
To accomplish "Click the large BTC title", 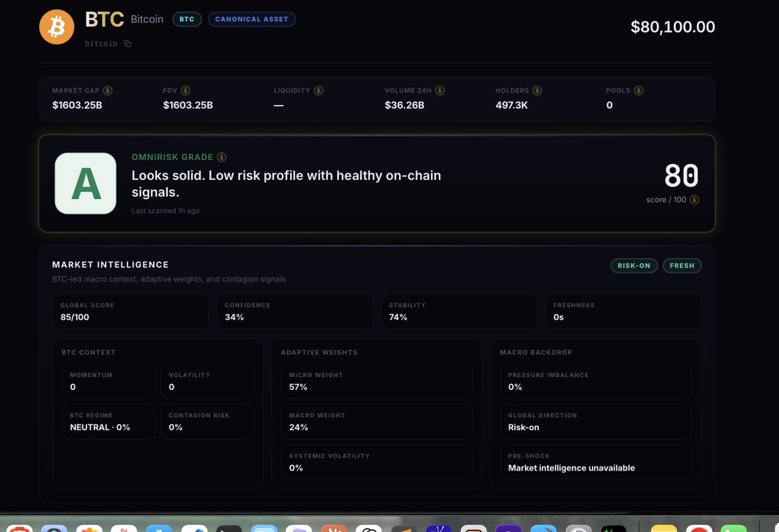I will [105, 19].
